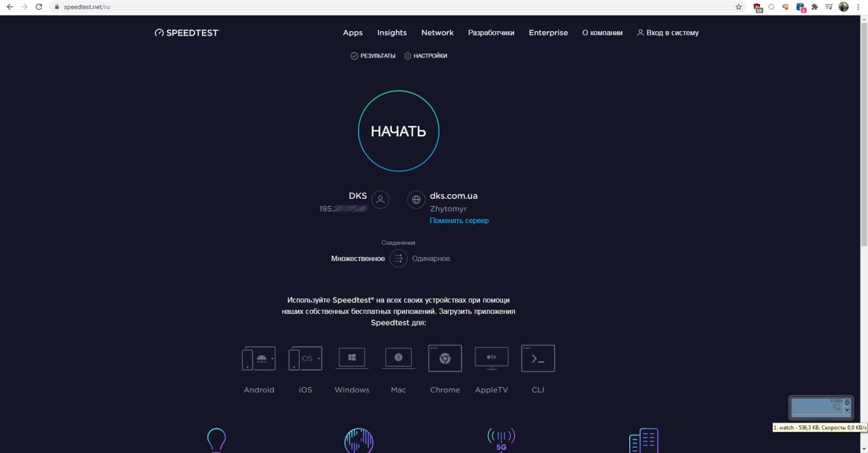
Task: Open the Chrome extension download icon
Action: 445,358
